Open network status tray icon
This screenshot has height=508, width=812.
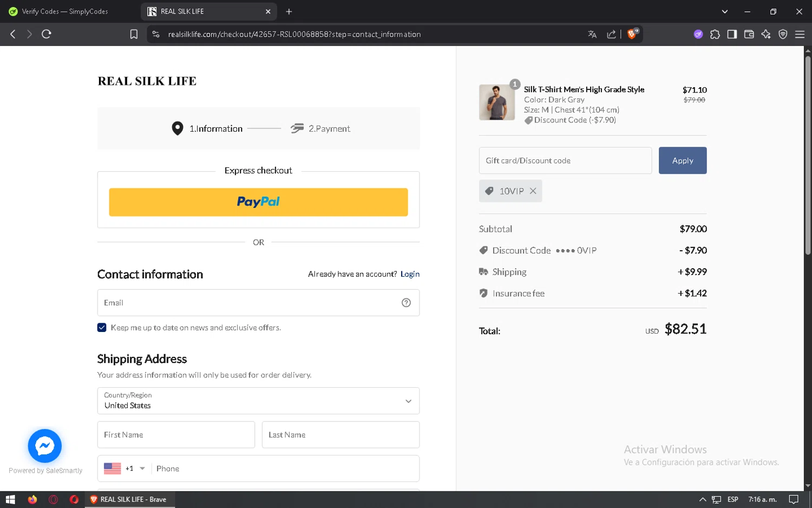[716, 499]
